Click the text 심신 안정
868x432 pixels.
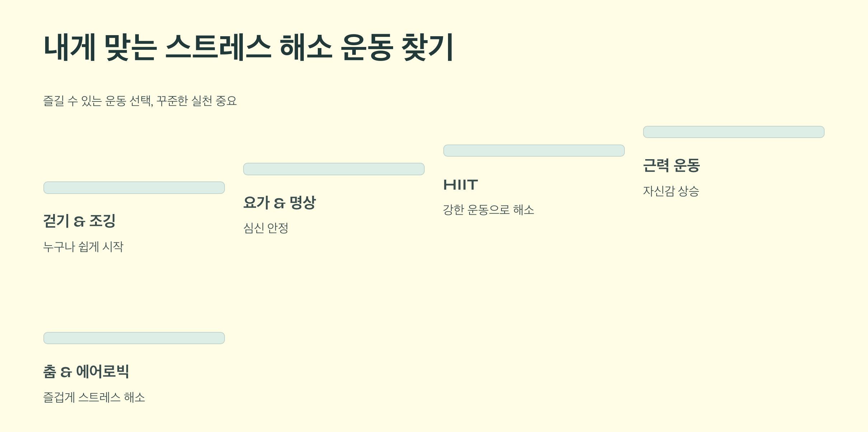coord(266,228)
